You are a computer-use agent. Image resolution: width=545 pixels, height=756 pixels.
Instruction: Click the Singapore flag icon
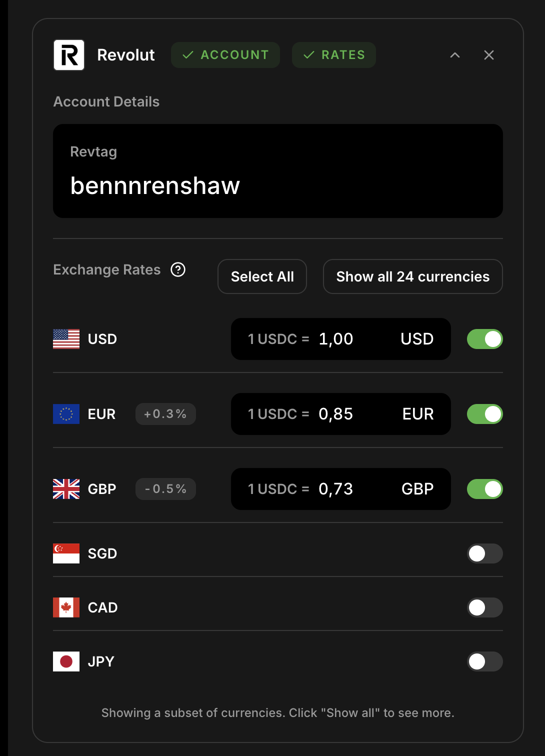click(x=66, y=553)
